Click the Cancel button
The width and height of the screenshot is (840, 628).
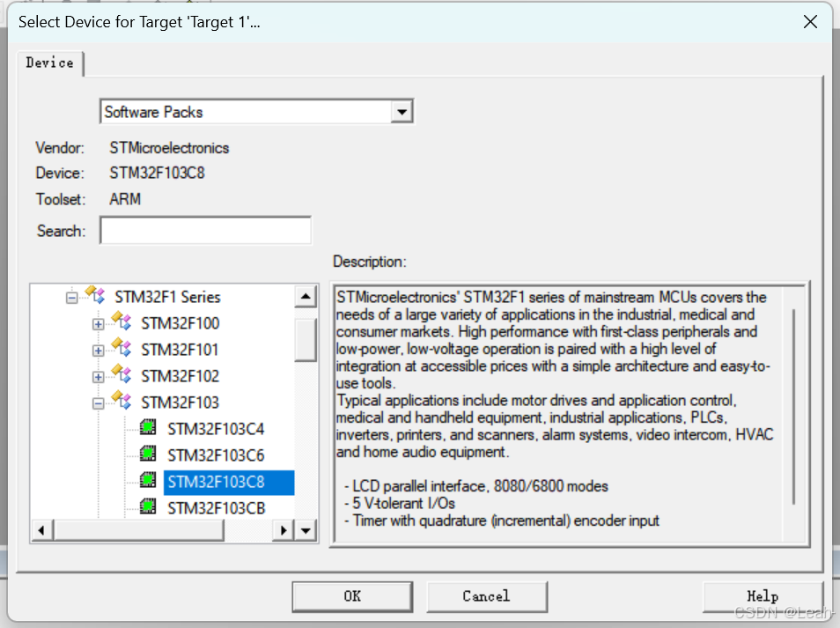click(486, 596)
